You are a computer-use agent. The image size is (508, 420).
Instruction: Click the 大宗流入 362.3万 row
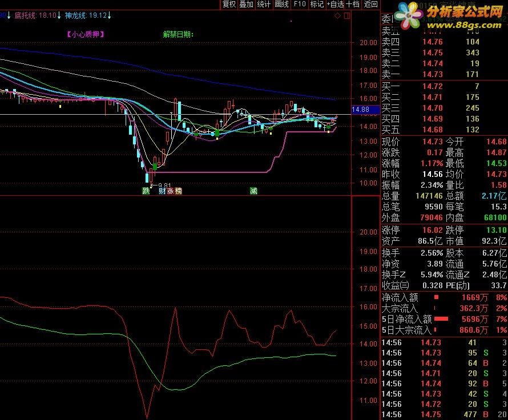(445, 308)
